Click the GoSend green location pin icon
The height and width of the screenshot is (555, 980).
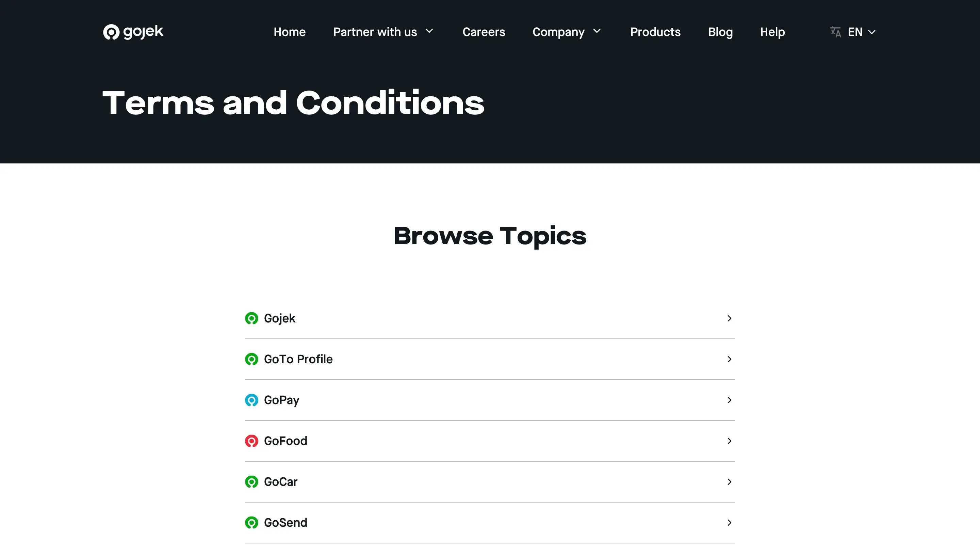coord(252,522)
